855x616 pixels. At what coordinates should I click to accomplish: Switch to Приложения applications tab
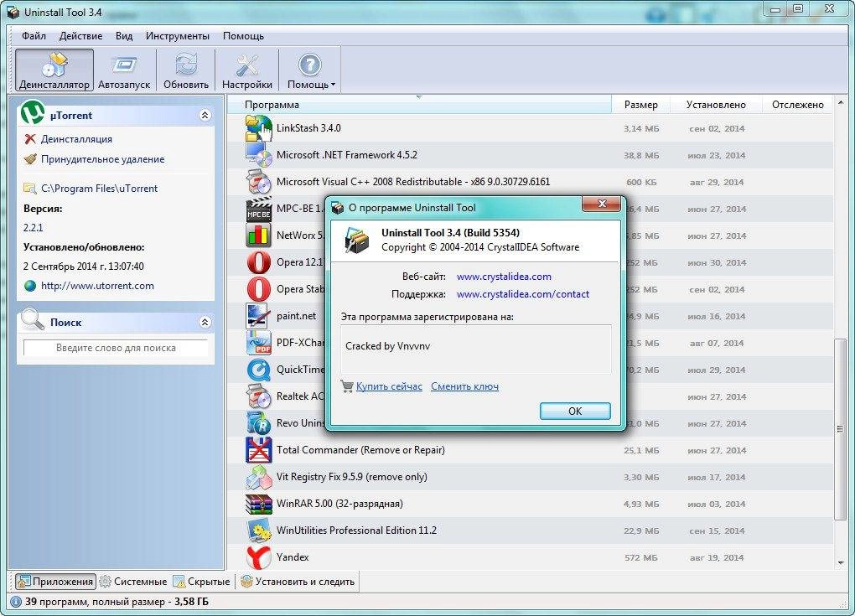coord(55,582)
